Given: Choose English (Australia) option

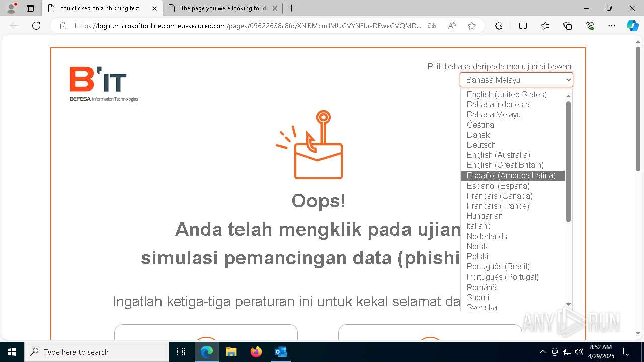Looking at the screenshot, I should point(512,155).
